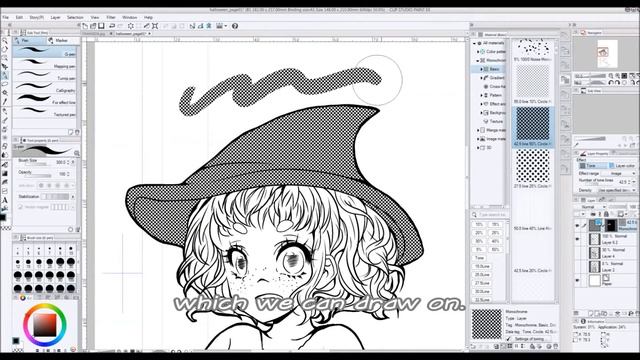Click the Clear toolbar icon

click(x=131, y=26)
